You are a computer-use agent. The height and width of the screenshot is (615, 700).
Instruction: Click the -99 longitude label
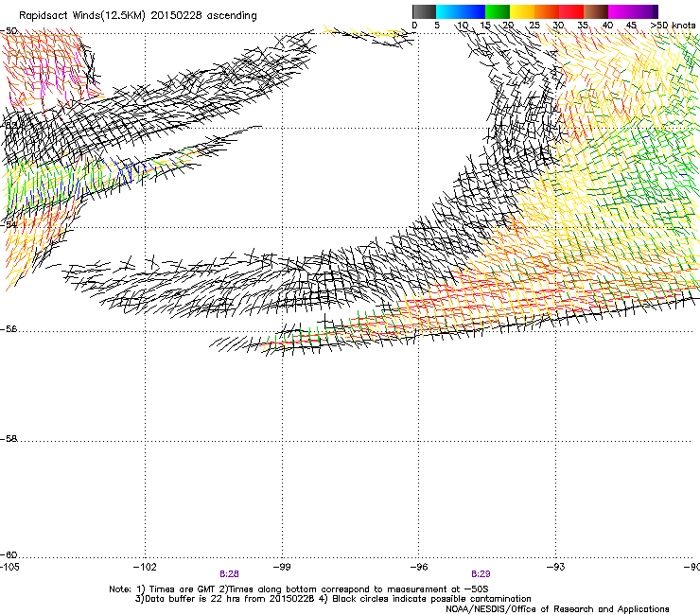click(282, 567)
